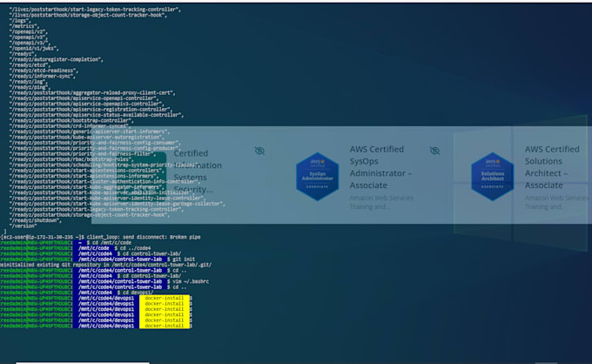The height and width of the screenshot is (364, 592).
Task: Click the "/readyz/informer-sync" entry
Action: click(x=43, y=76)
